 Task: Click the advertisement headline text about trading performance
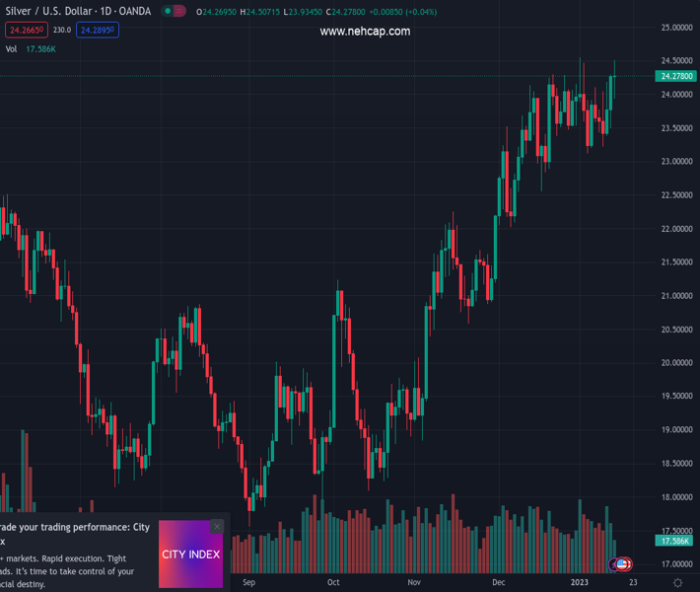[75, 528]
